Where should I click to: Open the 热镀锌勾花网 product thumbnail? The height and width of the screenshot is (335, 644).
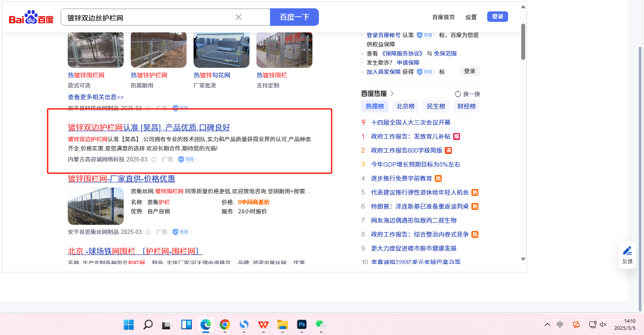222,49
